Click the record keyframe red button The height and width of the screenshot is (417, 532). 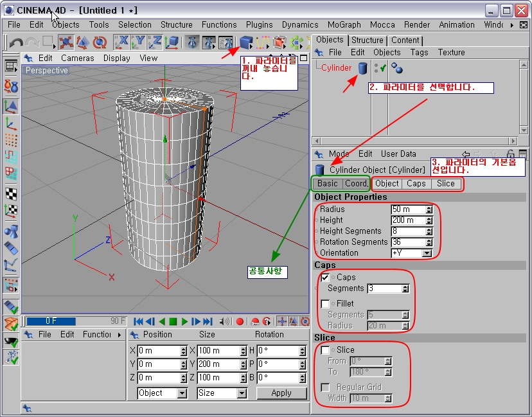(240, 321)
